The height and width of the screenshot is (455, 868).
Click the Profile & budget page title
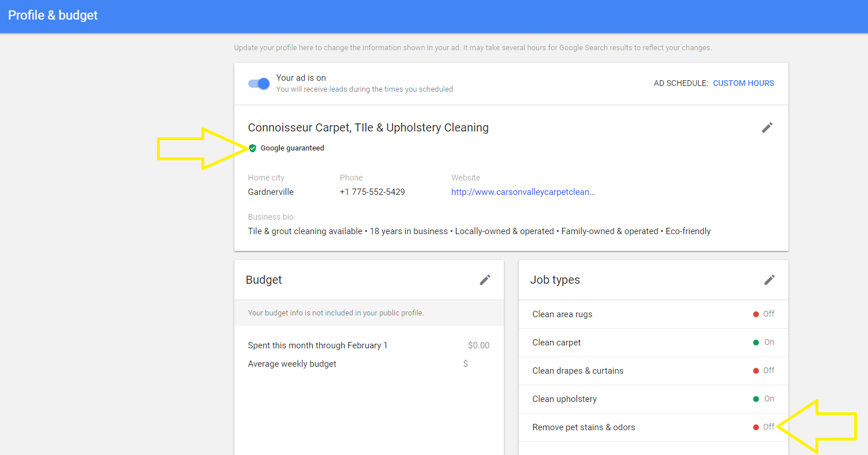coord(53,16)
